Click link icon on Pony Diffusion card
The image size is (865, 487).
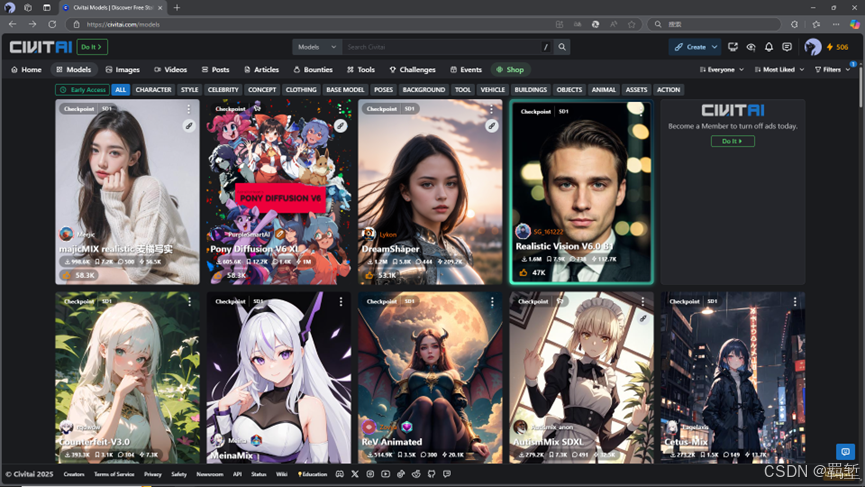click(341, 126)
